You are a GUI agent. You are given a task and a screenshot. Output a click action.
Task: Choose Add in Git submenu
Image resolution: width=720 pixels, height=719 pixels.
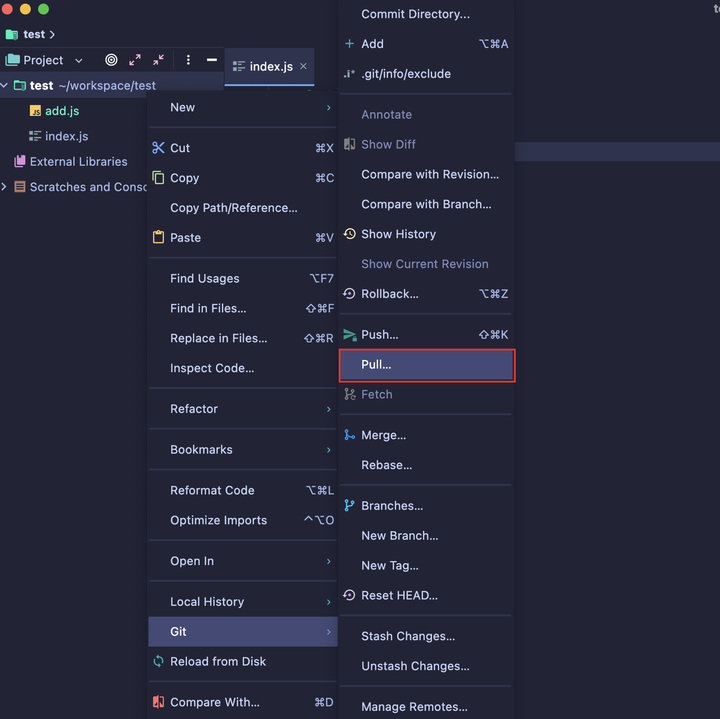point(426,44)
